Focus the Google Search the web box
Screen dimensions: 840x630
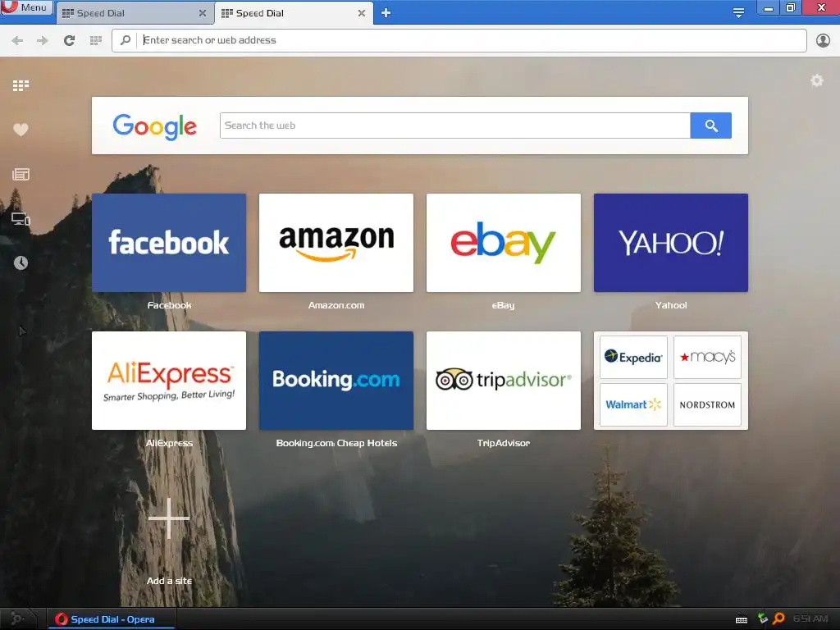(x=454, y=126)
